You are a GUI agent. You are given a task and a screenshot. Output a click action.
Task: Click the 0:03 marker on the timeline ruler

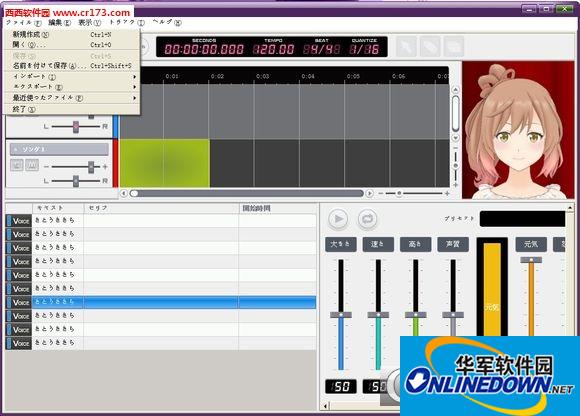[262, 76]
